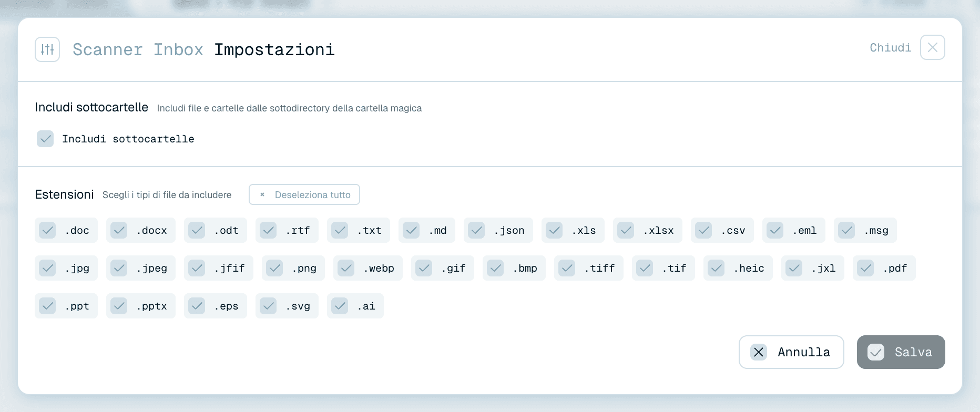
Task: Disable the .eml extension
Action: (x=775, y=230)
